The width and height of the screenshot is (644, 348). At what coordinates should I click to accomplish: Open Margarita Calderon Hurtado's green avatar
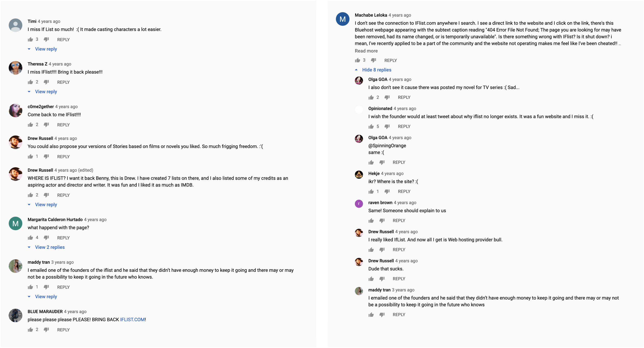click(15, 223)
